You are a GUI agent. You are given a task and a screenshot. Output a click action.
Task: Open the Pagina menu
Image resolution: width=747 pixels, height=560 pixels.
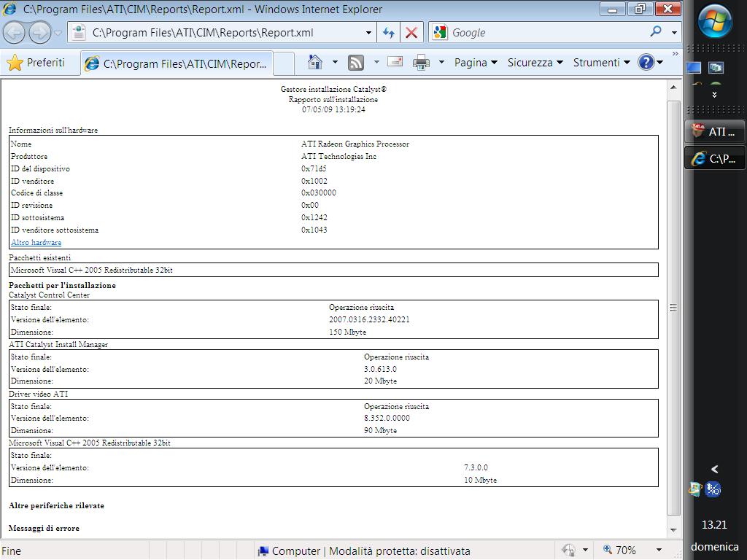pos(476,63)
